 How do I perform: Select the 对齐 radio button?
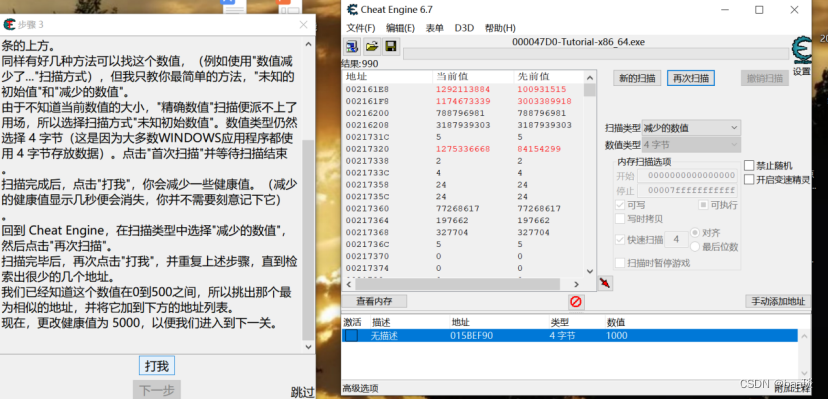(x=695, y=233)
